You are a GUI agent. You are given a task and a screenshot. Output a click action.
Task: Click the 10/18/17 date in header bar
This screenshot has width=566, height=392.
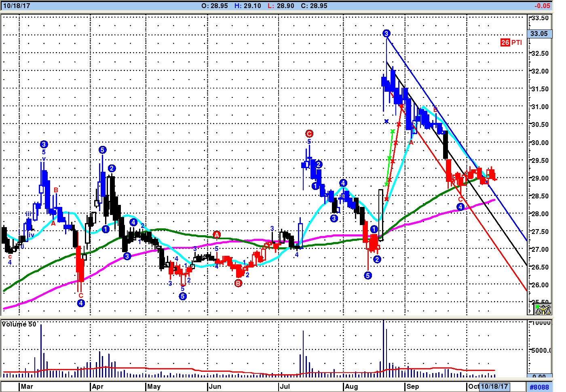click(17, 6)
